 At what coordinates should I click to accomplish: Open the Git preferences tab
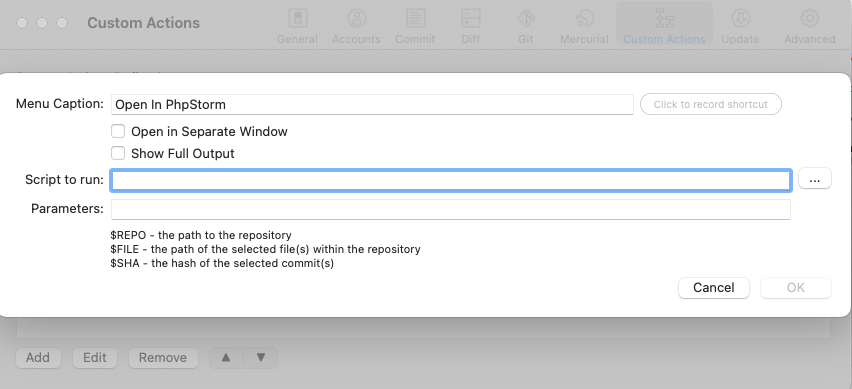click(x=525, y=26)
